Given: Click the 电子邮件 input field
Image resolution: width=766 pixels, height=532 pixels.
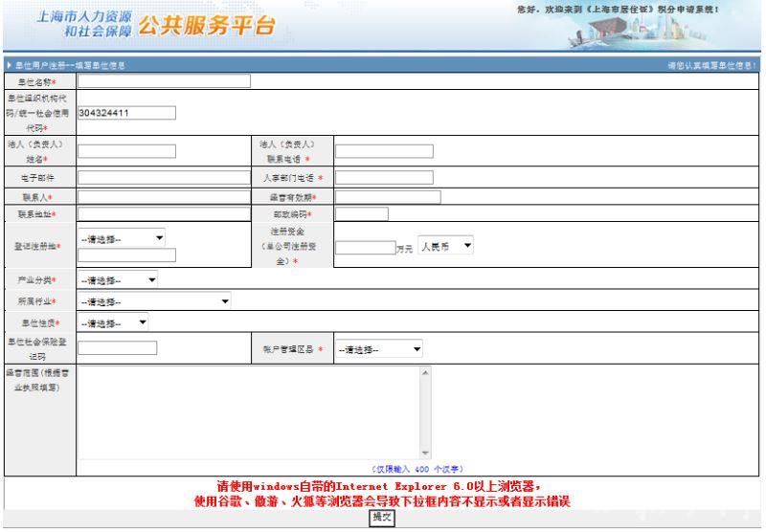Looking at the screenshot, I should point(163,177).
